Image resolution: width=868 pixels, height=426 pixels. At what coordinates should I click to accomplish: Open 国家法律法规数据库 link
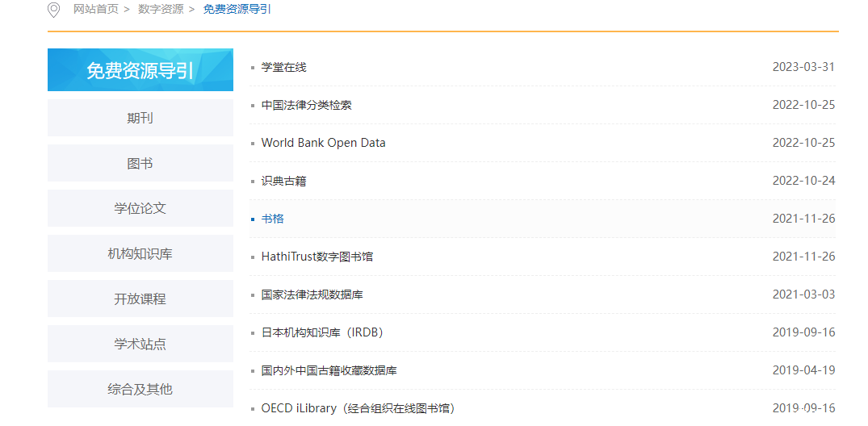point(312,294)
